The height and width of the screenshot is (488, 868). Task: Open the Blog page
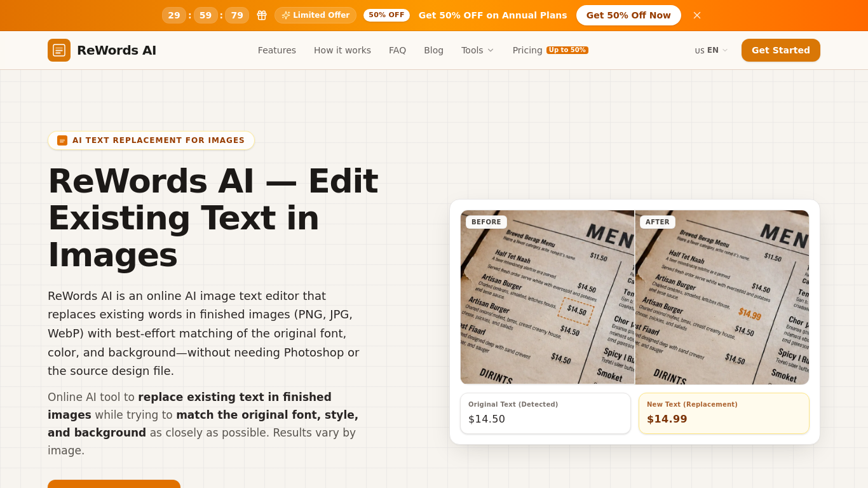[434, 50]
